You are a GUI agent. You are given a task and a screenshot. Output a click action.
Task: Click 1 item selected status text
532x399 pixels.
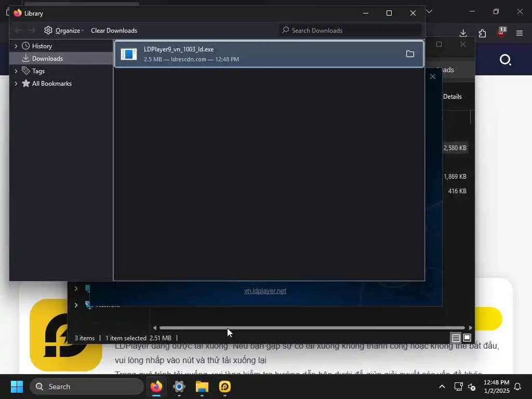pos(126,338)
